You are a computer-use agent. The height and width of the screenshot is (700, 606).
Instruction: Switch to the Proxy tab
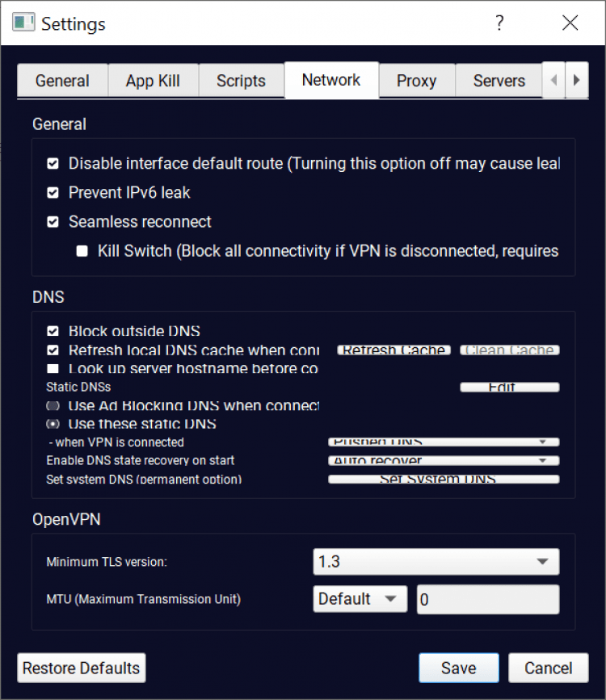tap(416, 81)
